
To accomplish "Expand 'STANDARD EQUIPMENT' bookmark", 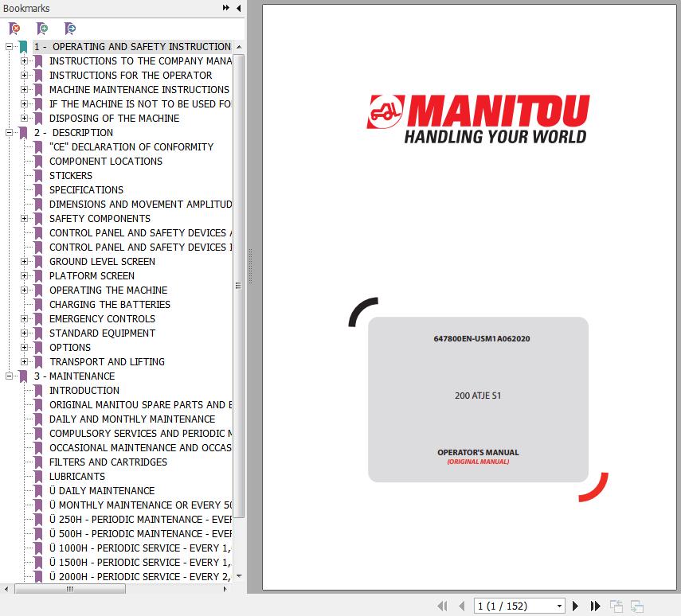I will coord(25,333).
